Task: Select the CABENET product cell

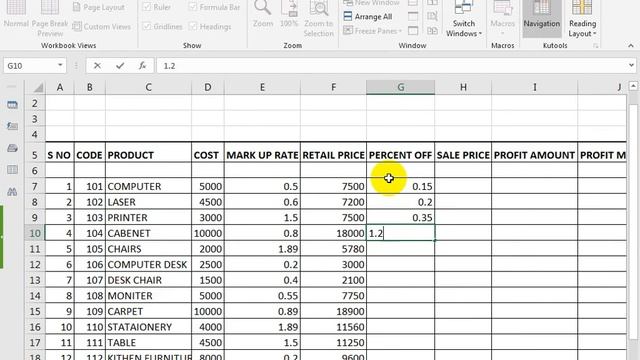Action: (149, 233)
